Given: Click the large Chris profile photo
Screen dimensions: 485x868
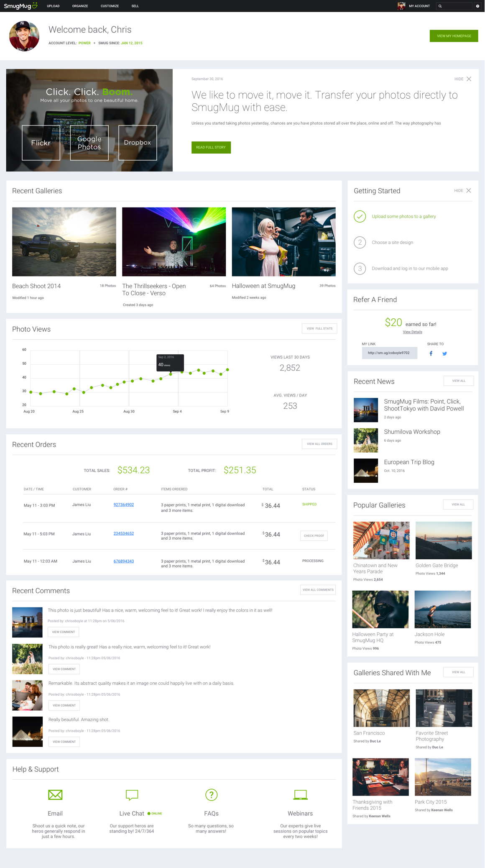Looking at the screenshot, I should coord(24,36).
